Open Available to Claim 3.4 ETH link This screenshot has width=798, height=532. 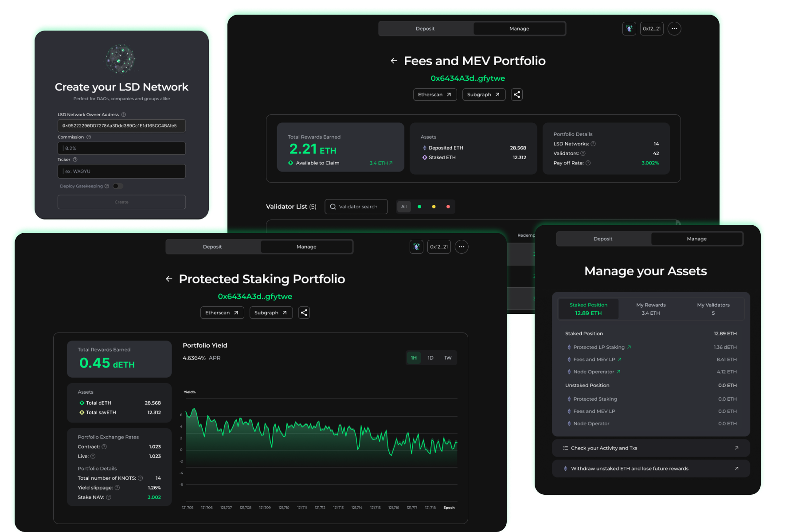381,163
